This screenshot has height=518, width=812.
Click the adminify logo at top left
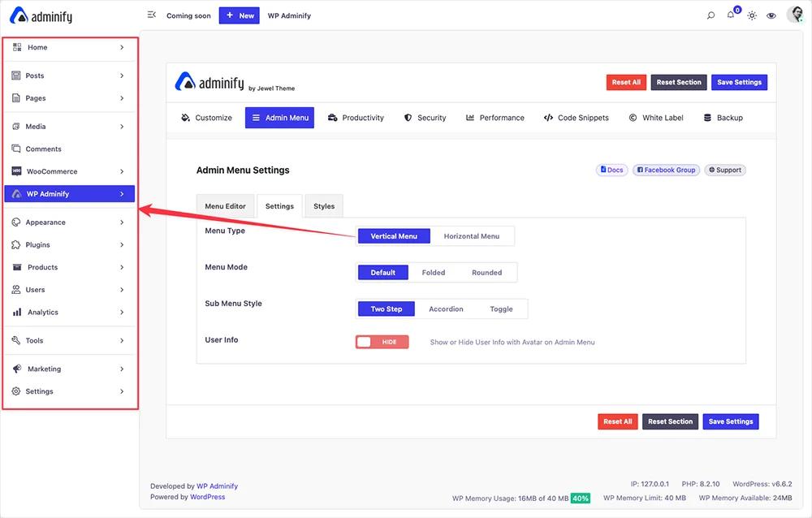pyautogui.click(x=41, y=15)
